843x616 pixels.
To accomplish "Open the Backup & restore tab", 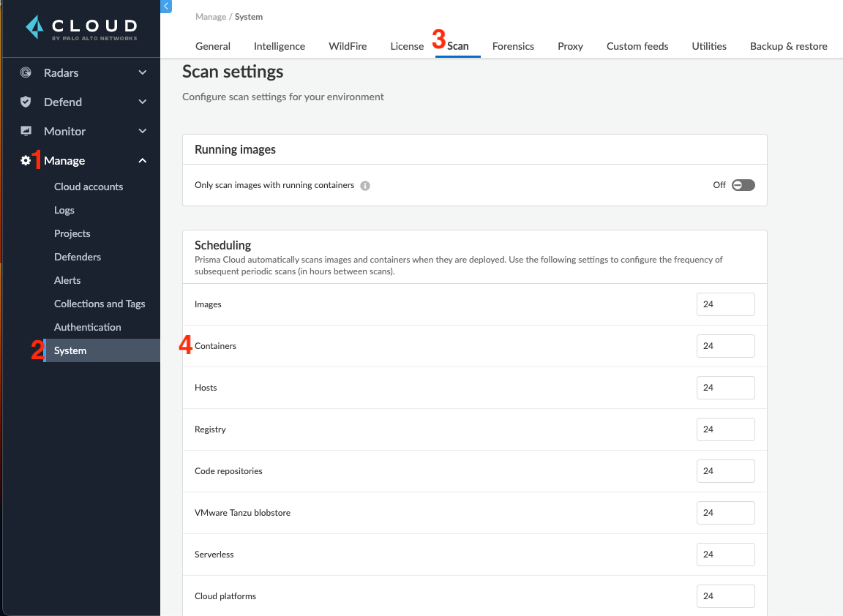I will [788, 46].
